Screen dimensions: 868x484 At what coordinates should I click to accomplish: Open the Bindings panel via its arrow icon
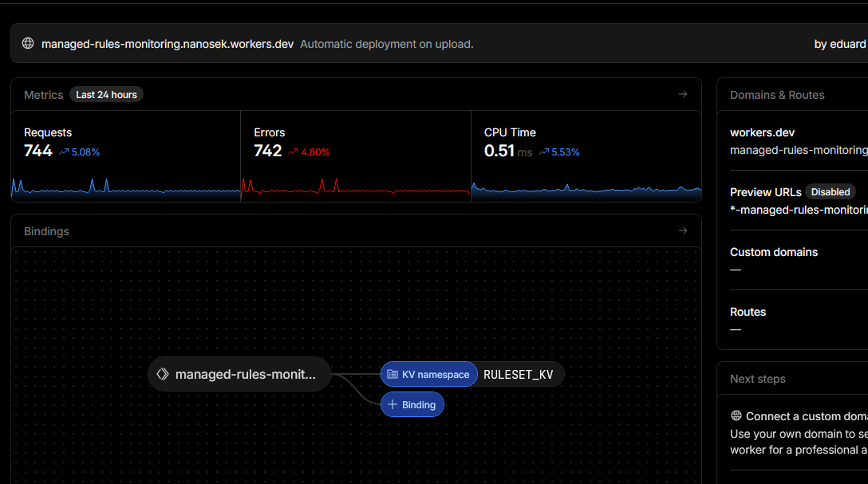pyautogui.click(x=683, y=230)
